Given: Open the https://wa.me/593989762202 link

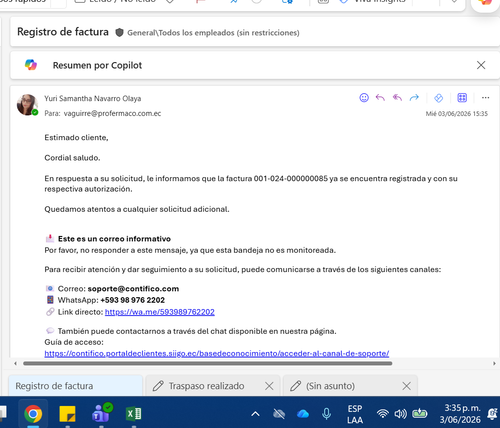Looking at the screenshot, I should tap(160, 312).
